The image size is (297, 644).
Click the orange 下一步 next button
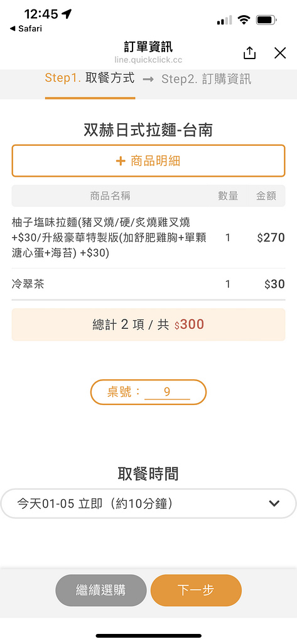pyautogui.click(x=196, y=590)
